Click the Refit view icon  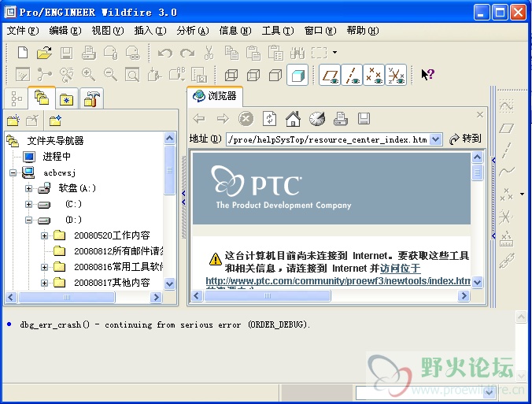tap(132, 75)
